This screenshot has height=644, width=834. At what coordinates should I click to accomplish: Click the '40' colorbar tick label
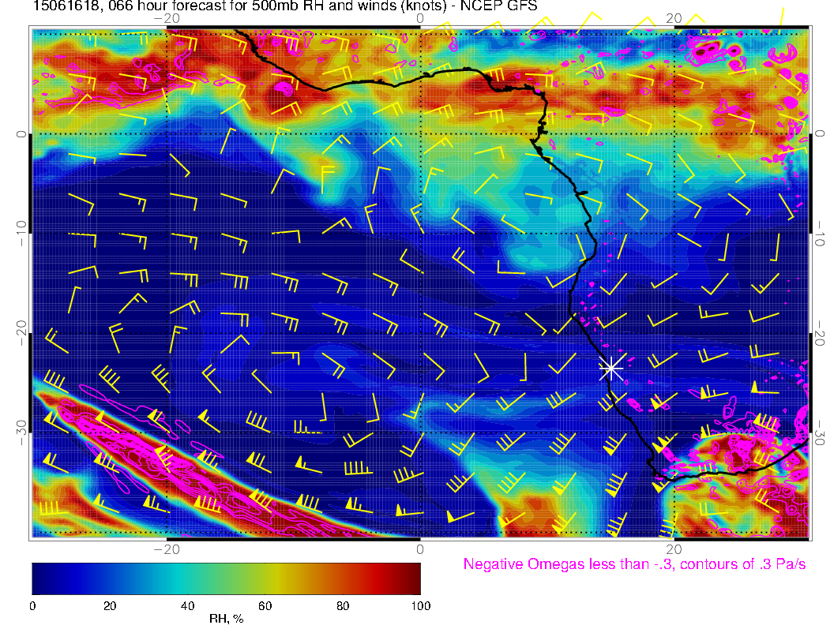187,606
